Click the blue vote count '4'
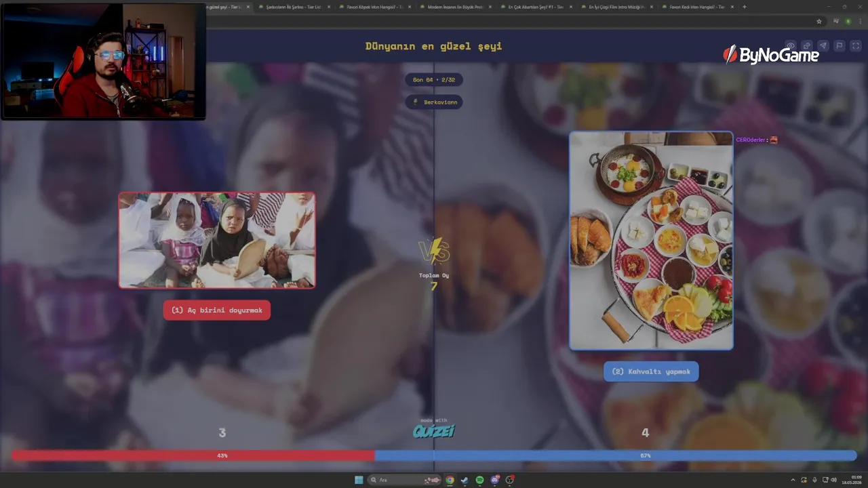 (x=645, y=432)
